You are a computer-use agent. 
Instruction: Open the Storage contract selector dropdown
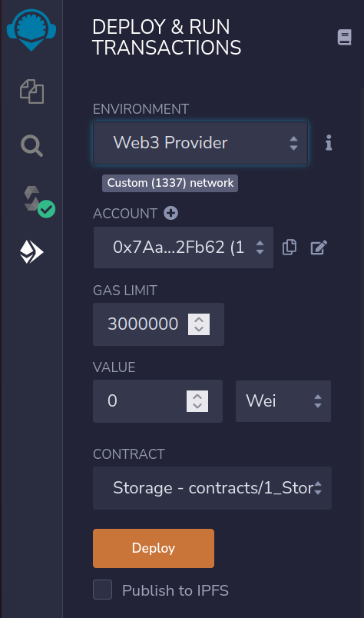[x=212, y=488]
